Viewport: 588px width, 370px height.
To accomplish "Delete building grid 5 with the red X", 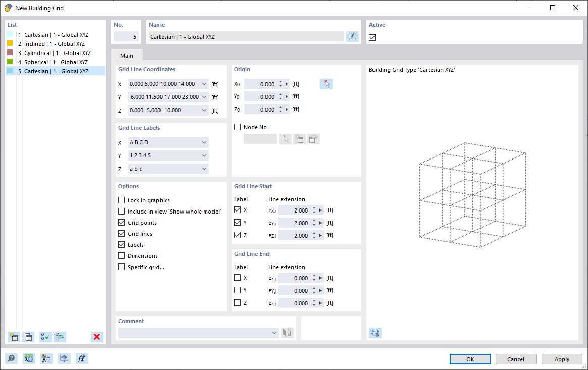I will pyautogui.click(x=97, y=337).
